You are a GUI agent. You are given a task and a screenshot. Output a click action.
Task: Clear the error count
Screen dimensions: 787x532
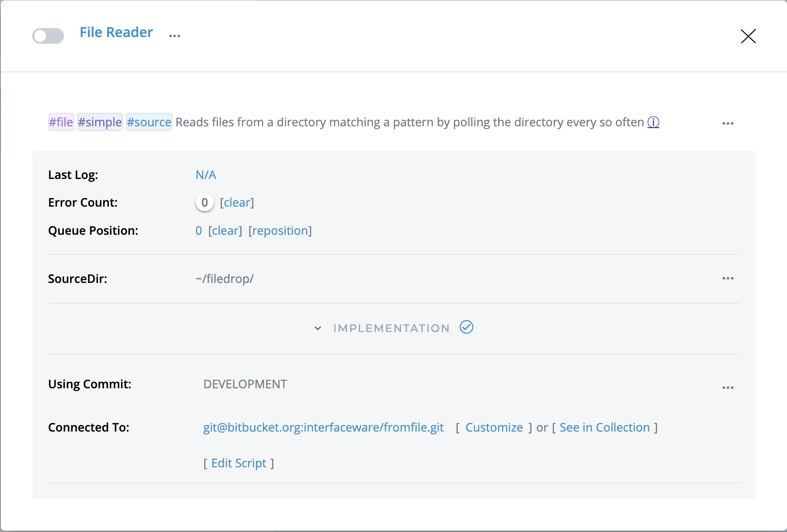[237, 203]
